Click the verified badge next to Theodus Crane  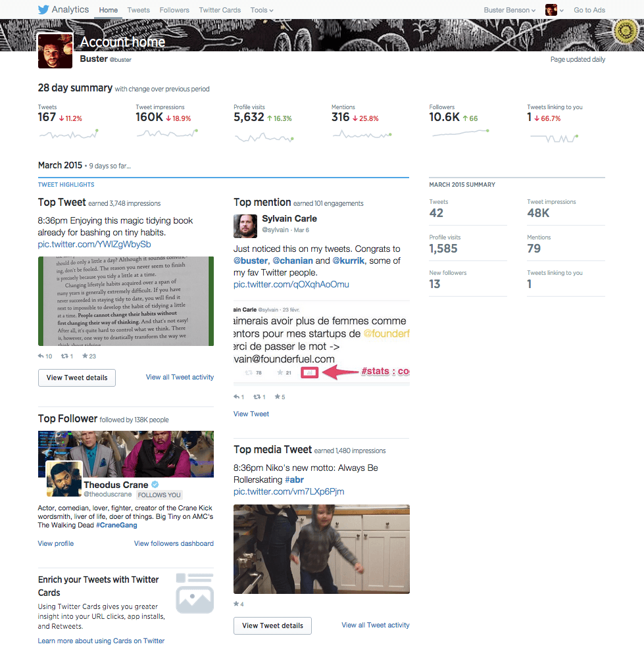pos(154,483)
